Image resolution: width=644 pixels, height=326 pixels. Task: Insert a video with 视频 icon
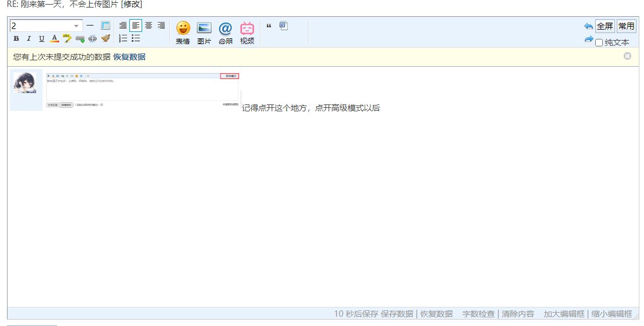tap(247, 32)
